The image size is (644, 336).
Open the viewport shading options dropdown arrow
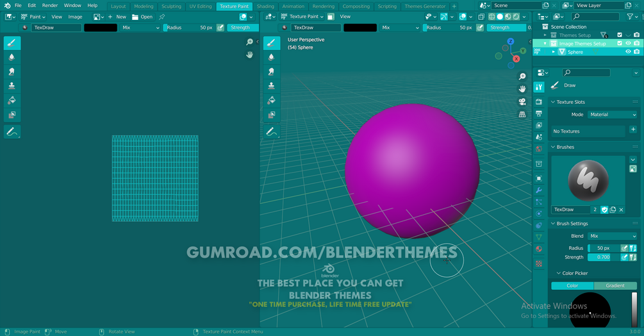click(x=524, y=17)
